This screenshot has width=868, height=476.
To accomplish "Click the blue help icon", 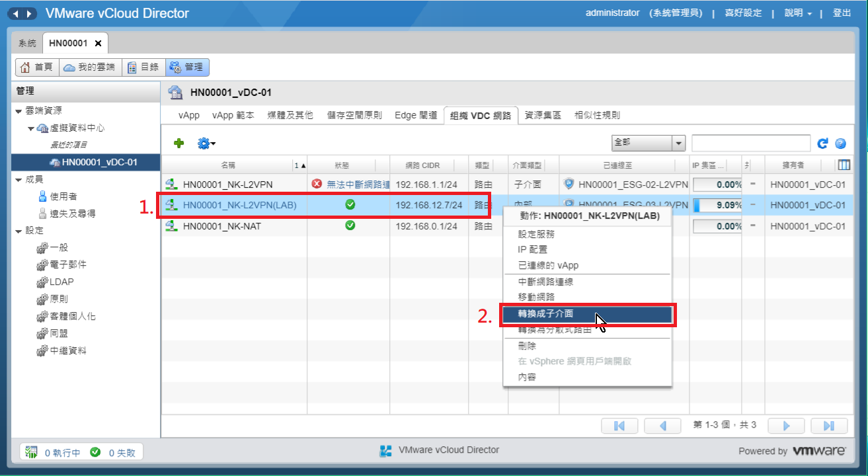I will point(840,143).
